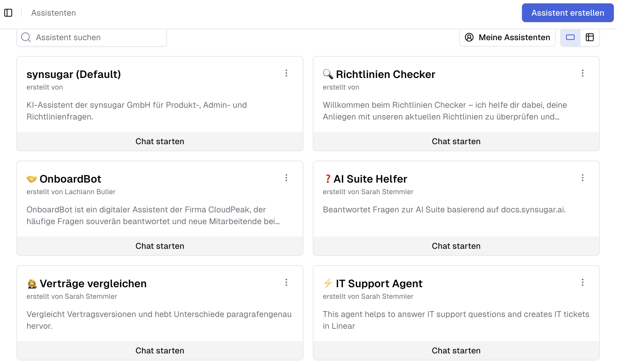Toggle the Meine Assistenten filter

click(x=507, y=37)
